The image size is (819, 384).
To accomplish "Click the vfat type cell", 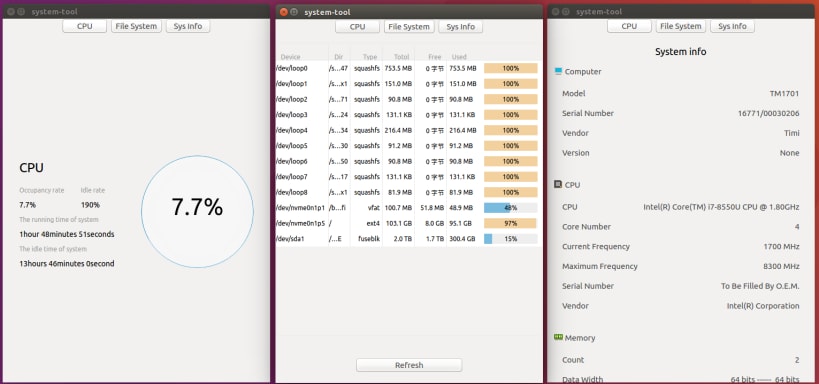I will (x=373, y=208).
